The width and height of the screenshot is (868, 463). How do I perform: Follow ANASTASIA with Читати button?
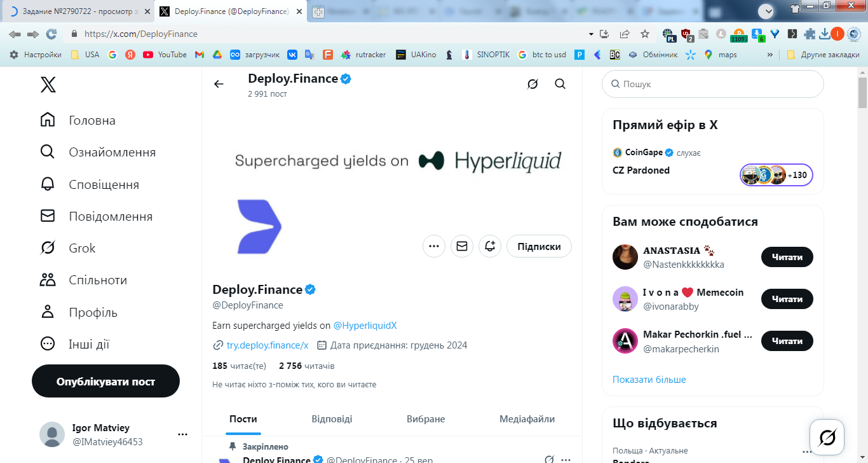(x=787, y=257)
